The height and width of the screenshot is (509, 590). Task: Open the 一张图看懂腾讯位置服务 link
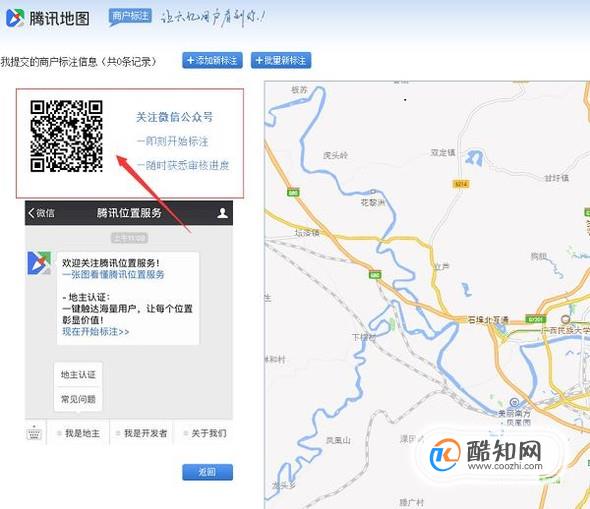(113, 274)
